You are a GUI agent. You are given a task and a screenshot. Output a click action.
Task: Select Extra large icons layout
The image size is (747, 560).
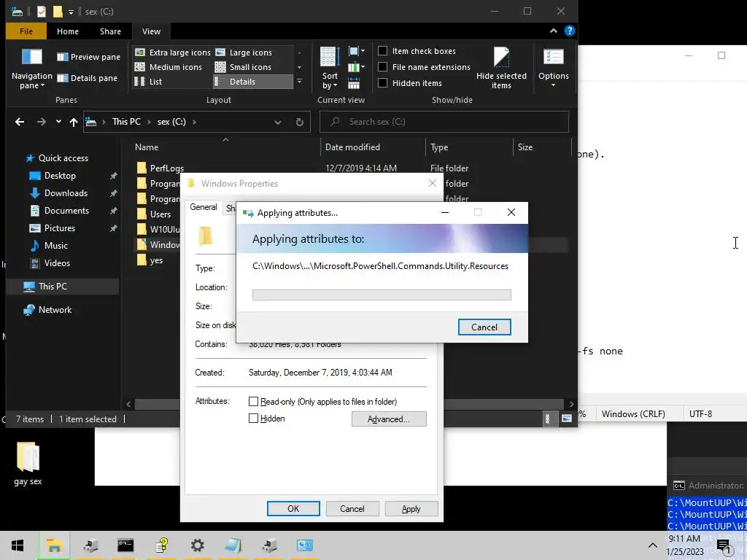click(172, 52)
